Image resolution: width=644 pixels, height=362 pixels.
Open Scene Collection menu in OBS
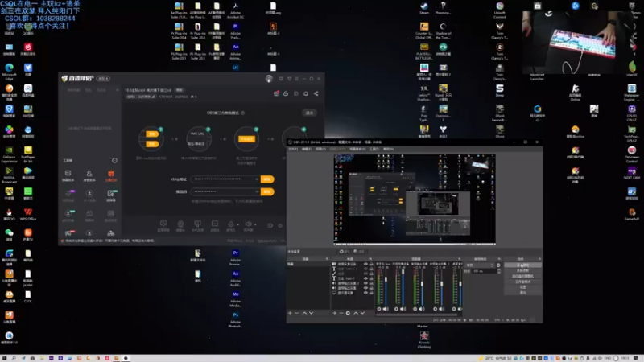[357, 149]
